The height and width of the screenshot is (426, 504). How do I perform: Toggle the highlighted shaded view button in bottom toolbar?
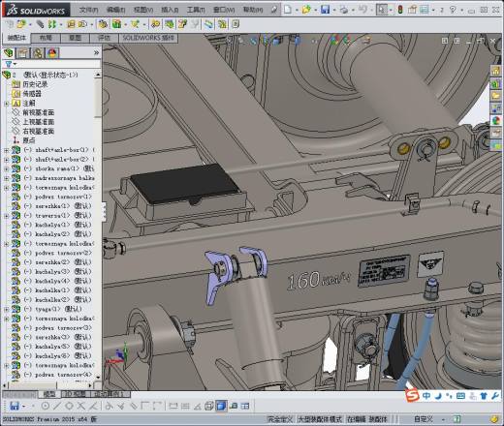(x=221, y=406)
